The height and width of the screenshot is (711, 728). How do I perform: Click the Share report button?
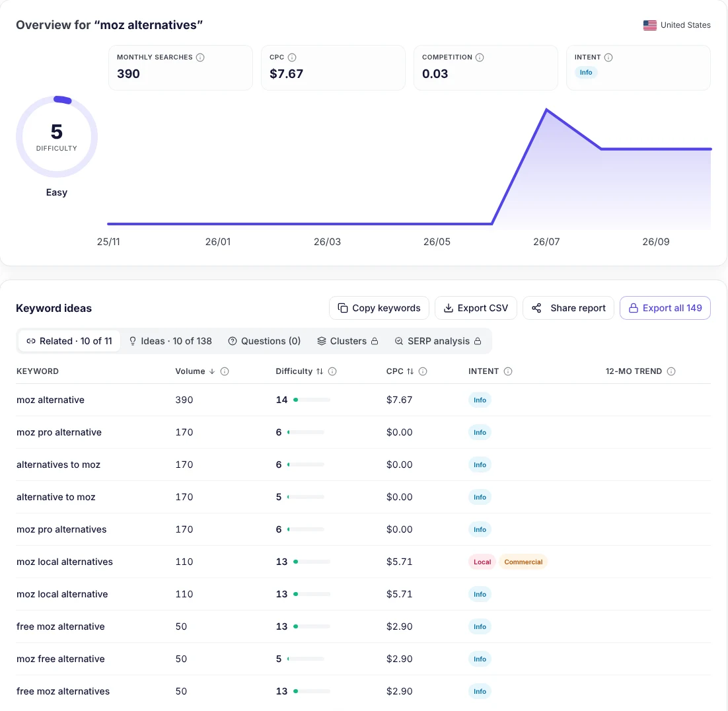coord(568,308)
